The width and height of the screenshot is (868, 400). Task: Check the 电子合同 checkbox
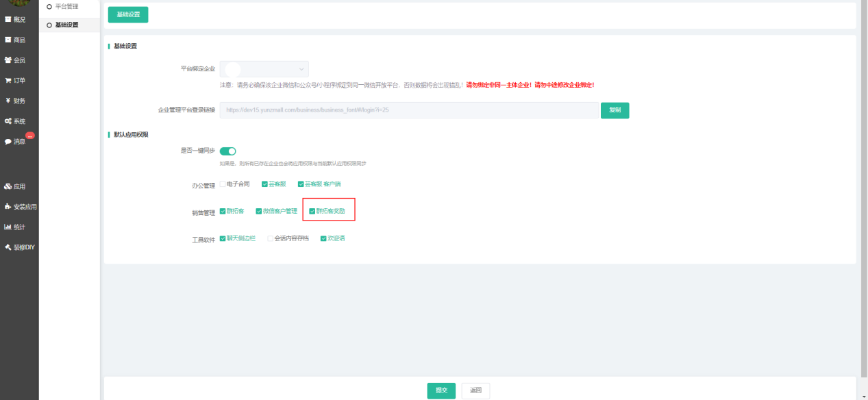tap(222, 184)
